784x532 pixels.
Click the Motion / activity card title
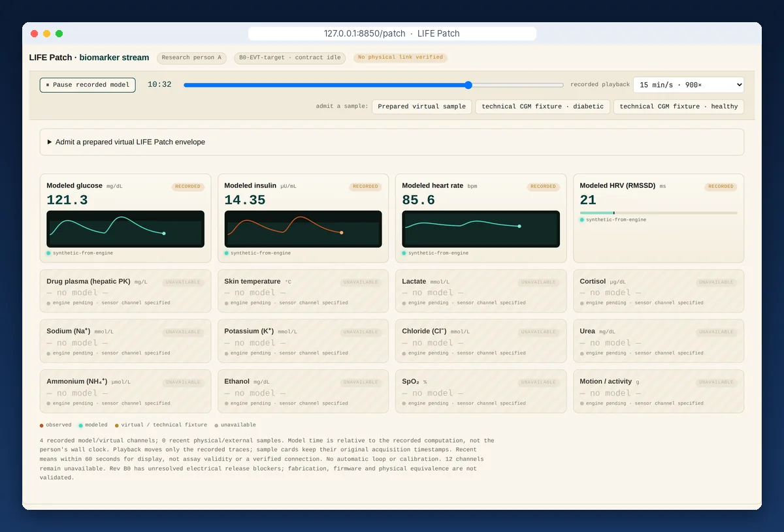point(606,381)
